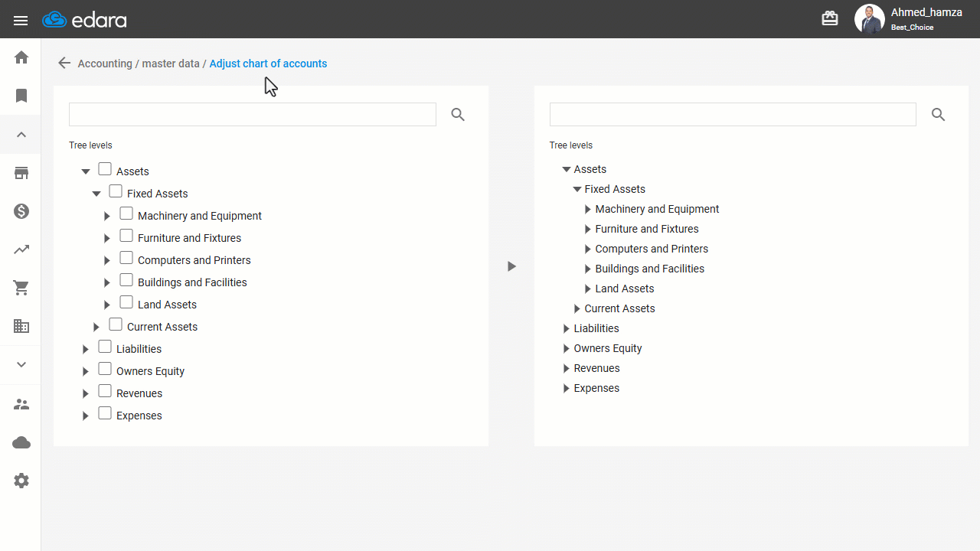Expand Land Assets in right tree

click(588, 289)
